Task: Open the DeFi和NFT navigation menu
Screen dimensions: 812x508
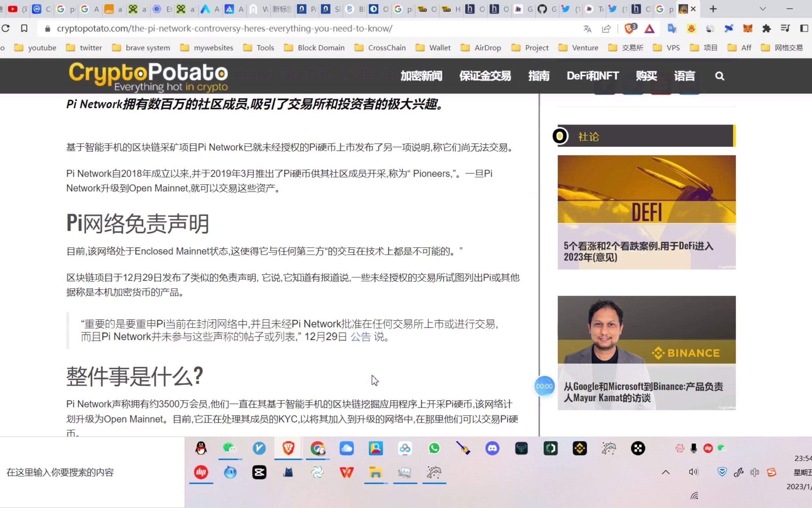Action: (x=593, y=76)
